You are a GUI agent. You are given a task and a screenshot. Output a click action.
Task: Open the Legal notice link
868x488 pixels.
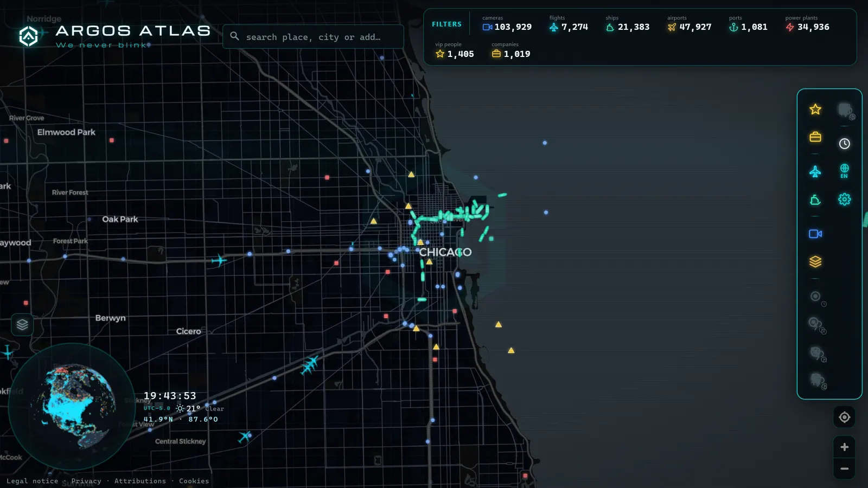pyautogui.click(x=32, y=481)
